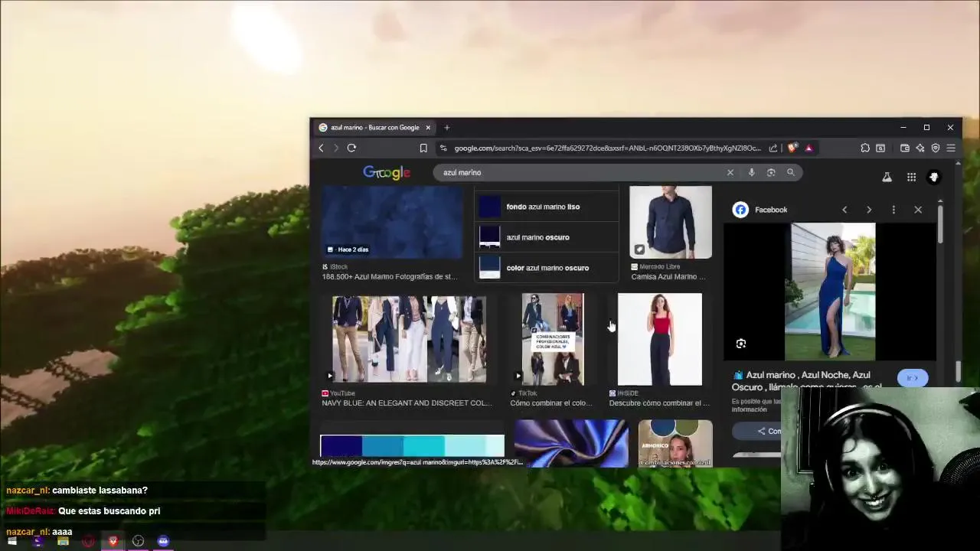Open the Mercado Libre navy shirt thumbnail
This screenshot has width=980, height=551.
[671, 222]
